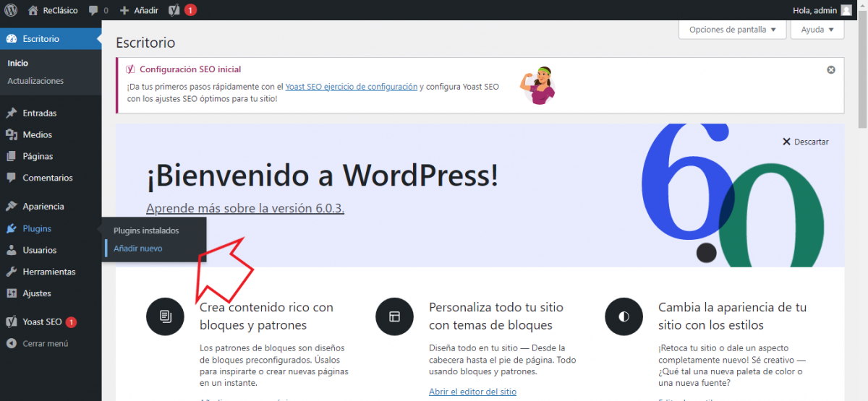Collapse the sidebar with Cerrar menú
868x401 pixels.
(x=45, y=343)
